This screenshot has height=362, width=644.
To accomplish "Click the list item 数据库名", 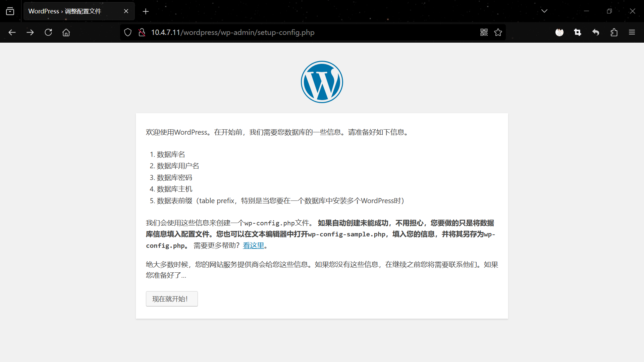I will click(x=171, y=154).
